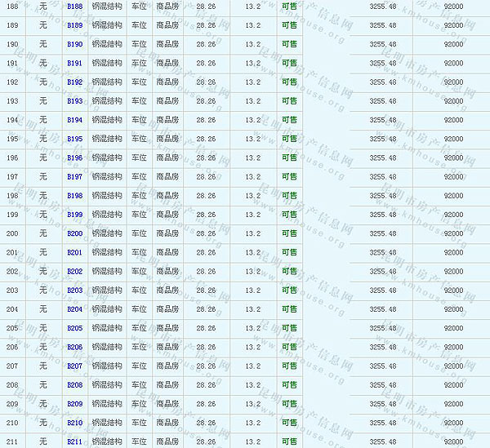Open the B200 unit link
The width and height of the screenshot is (490, 448).
74,233
